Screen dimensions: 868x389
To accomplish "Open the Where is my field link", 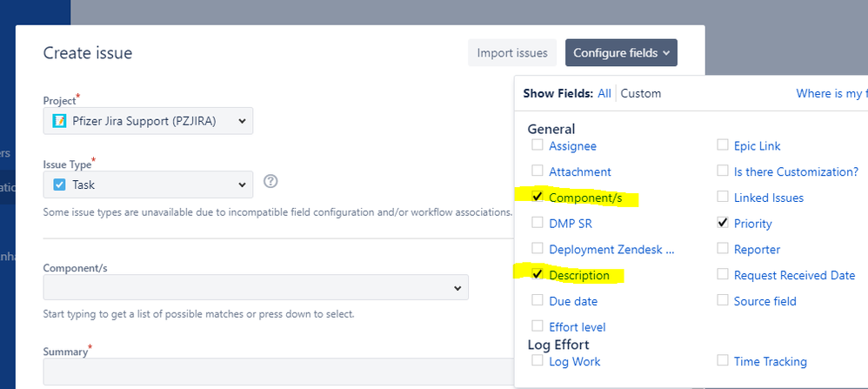I will point(831,94).
